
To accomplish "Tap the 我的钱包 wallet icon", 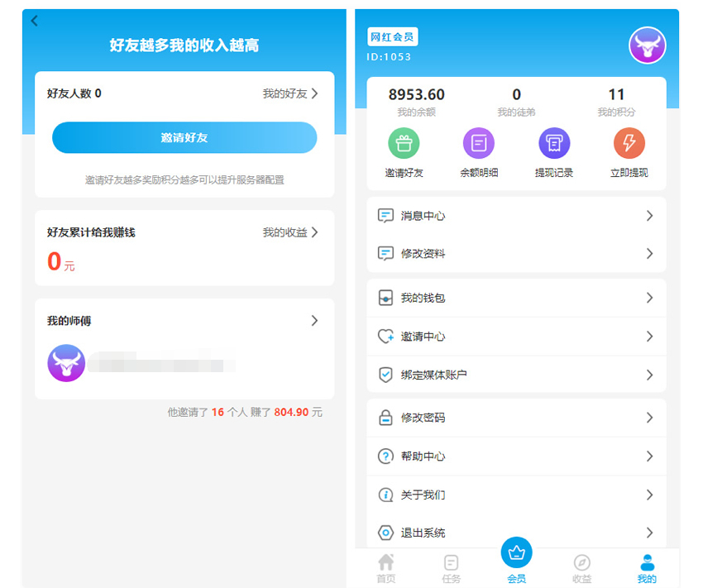I will (385, 298).
